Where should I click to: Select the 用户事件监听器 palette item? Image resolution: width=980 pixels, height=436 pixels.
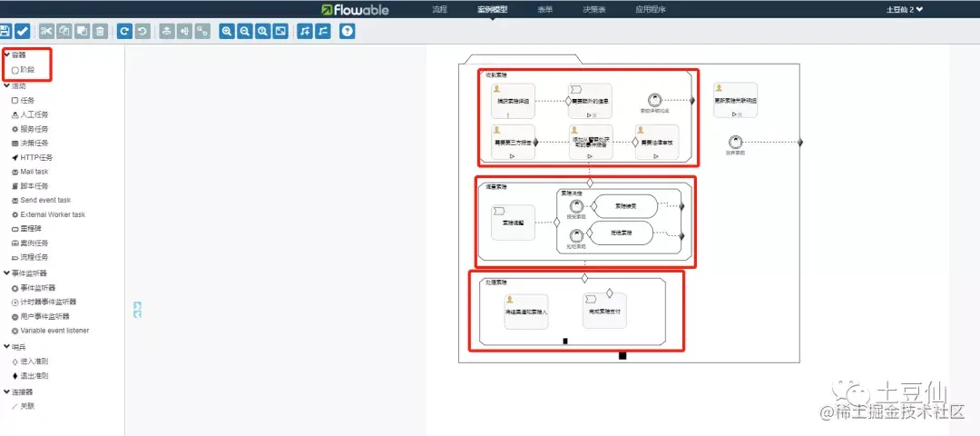(41, 316)
